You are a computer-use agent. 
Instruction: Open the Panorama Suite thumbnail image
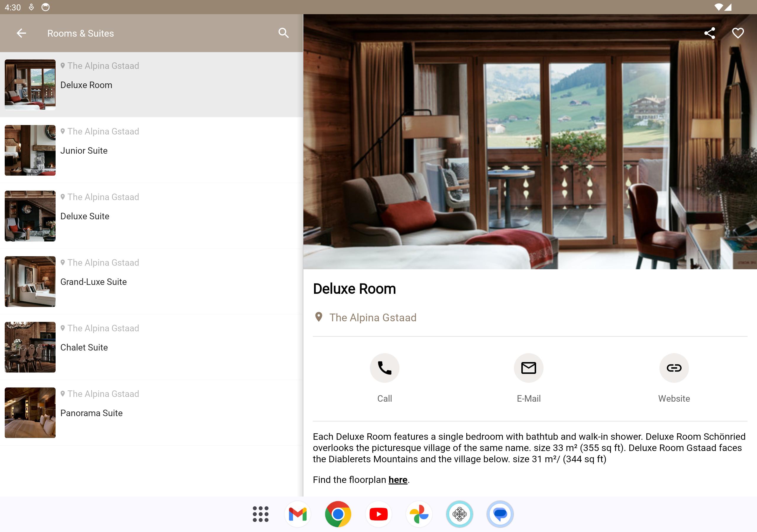coord(30,412)
